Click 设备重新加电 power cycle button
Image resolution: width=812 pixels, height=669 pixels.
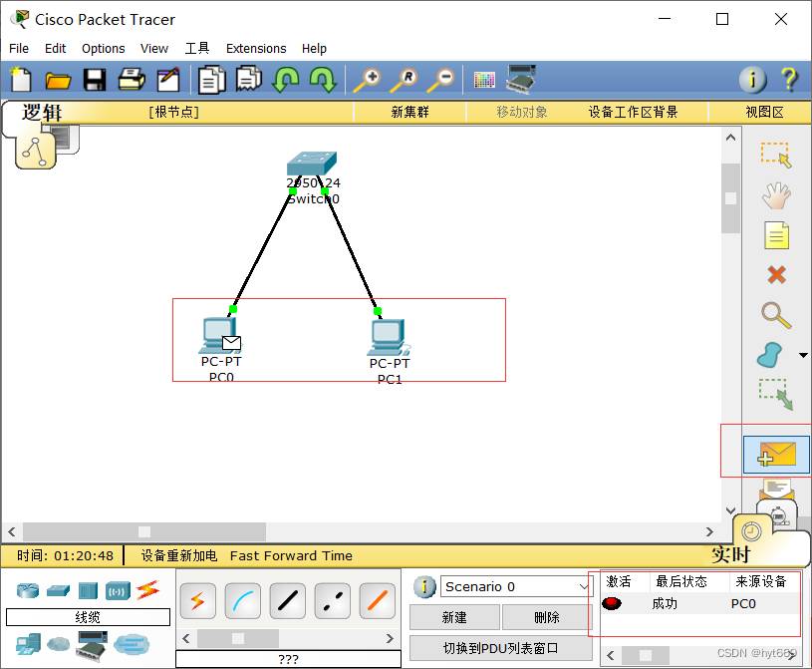(179, 555)
